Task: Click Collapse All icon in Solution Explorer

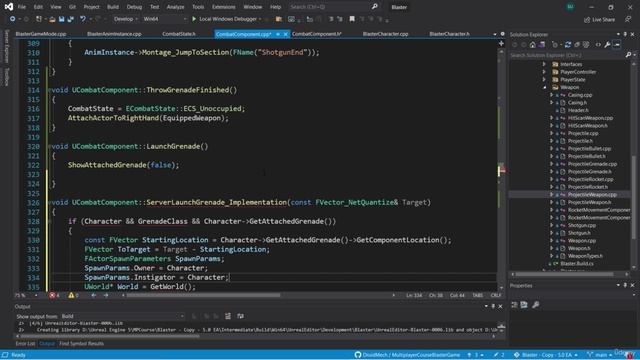Action: tap(577, 45)
